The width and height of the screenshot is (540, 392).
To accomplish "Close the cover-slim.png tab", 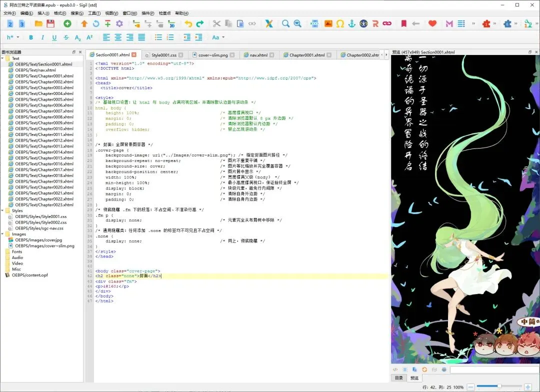I will click(232, 55).
